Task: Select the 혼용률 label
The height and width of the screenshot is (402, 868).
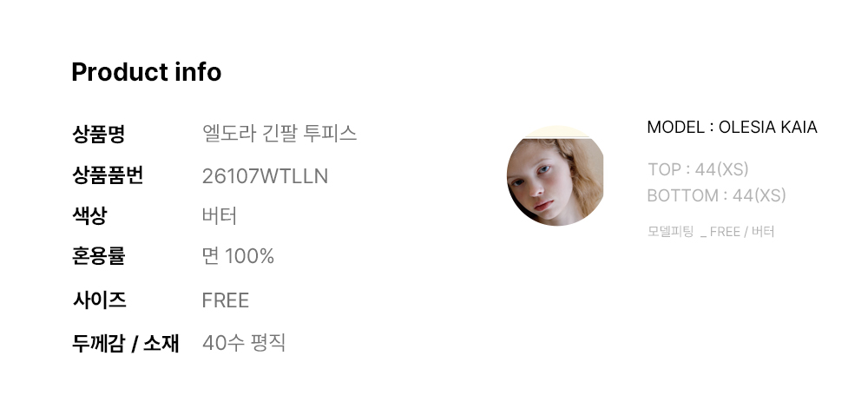Action: (x=98, y=256)
